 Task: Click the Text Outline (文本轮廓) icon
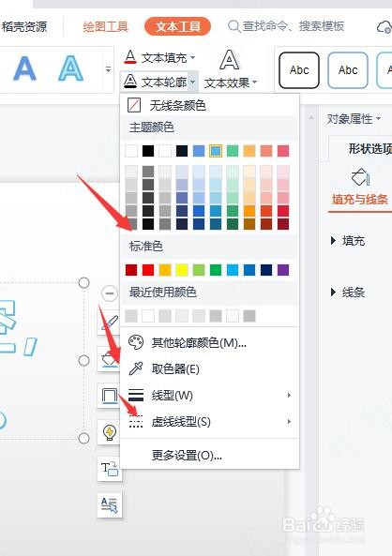tap(130, 82)
